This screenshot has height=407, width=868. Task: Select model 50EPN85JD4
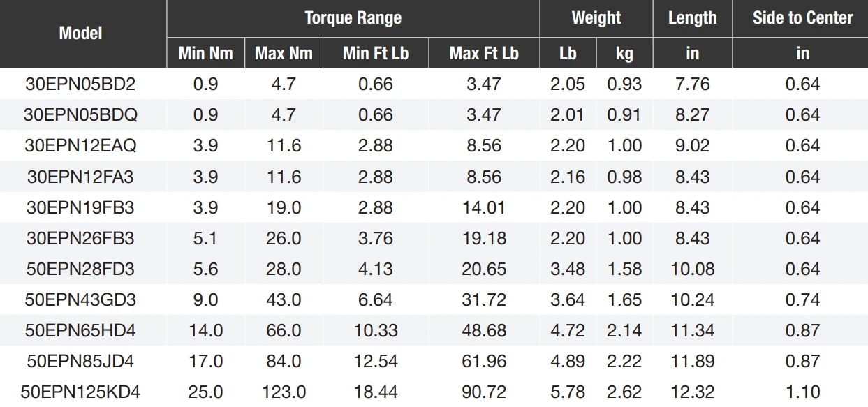(81, 361)
